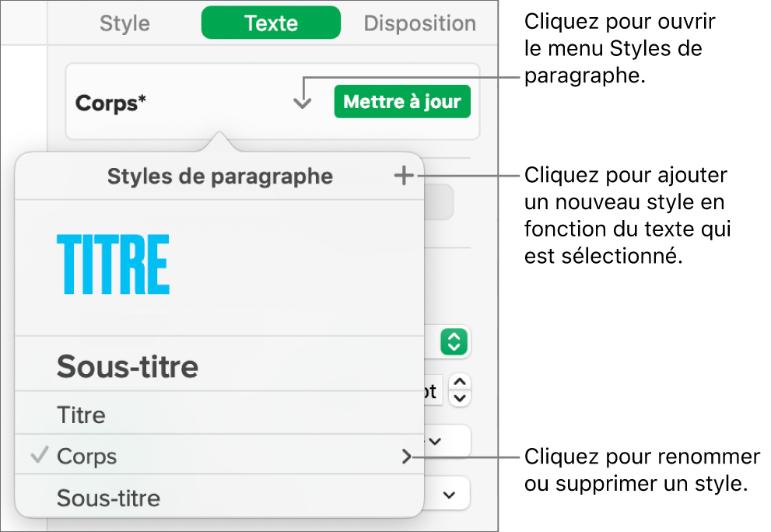
Task: Pick the bottom Sous-titre style entry
Action: click(x=109, y=498)
